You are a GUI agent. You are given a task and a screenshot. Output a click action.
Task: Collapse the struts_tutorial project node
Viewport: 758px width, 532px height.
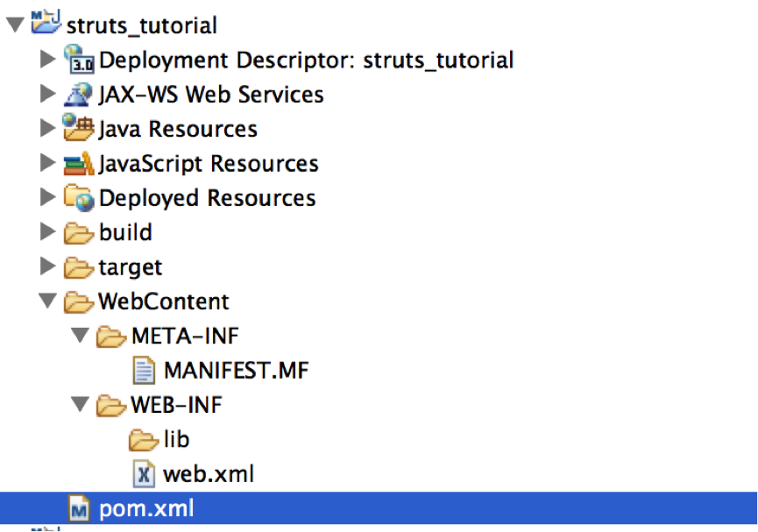point(13,23)
